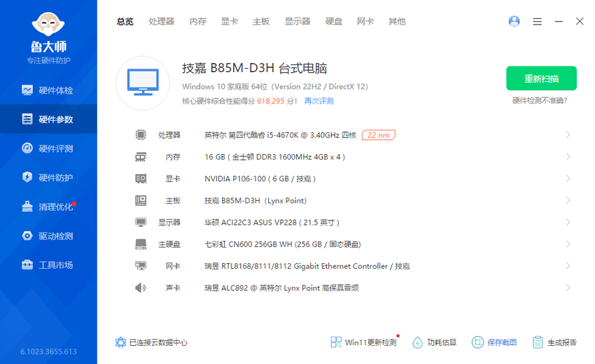
Task: Expand the 处理器 row chevron
Action: [x=568, y=134]
